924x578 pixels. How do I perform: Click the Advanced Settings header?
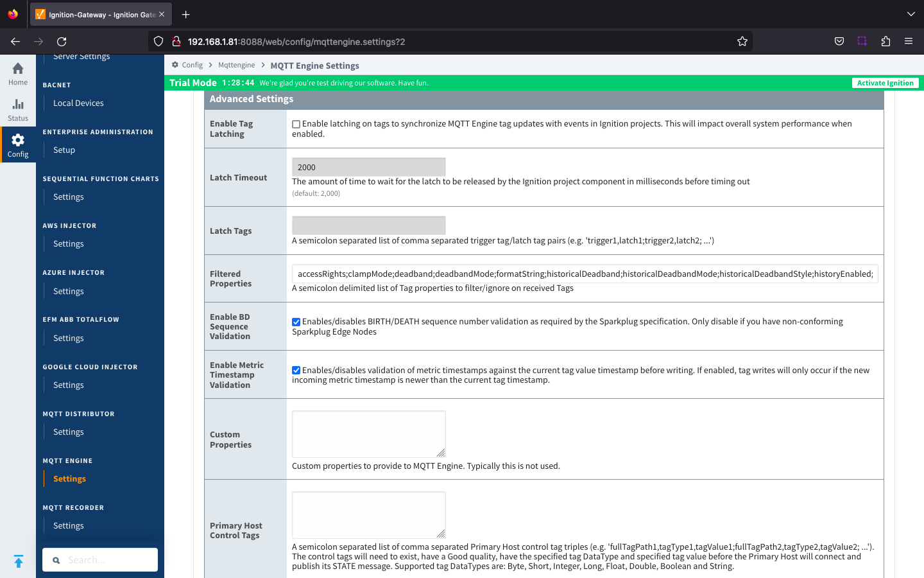pyautogui.click(x=543, y=99)
